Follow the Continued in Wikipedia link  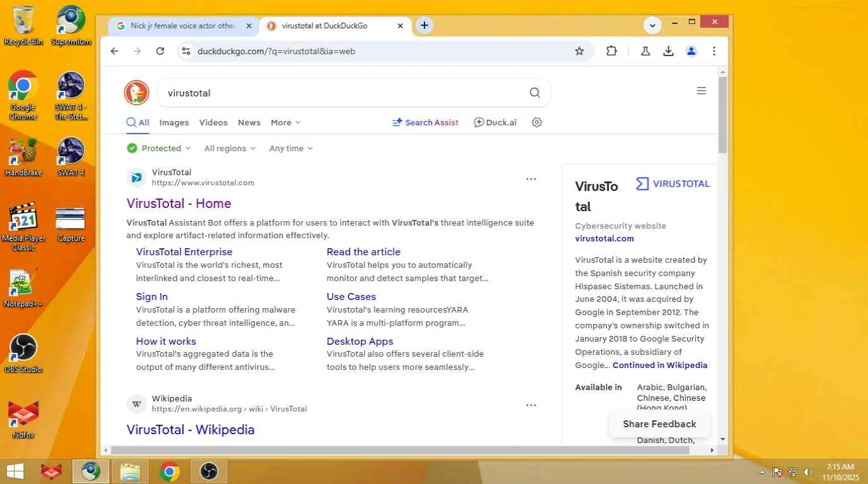[x=660, y=365]
